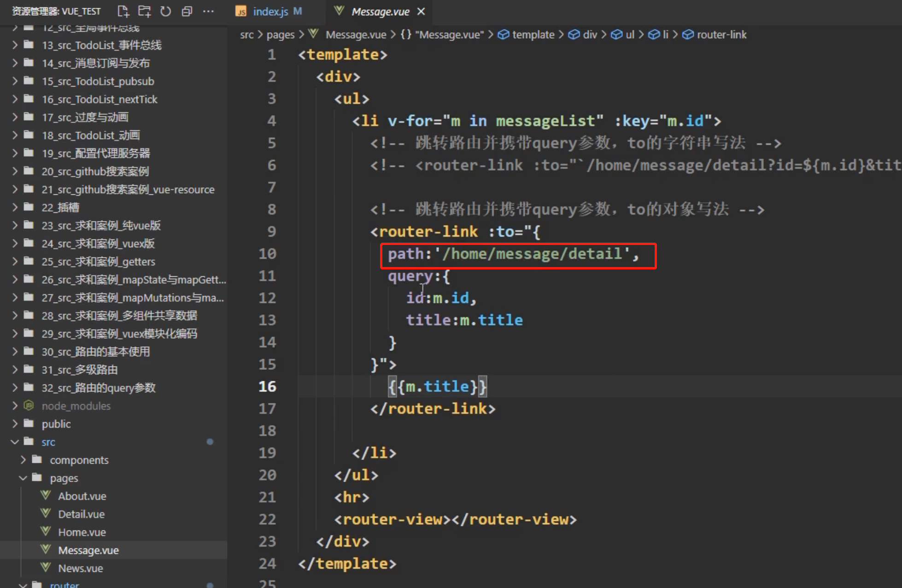902x588 pixels.
Task: Open the router-link breadcrumb item
Action: click(715, 35)
